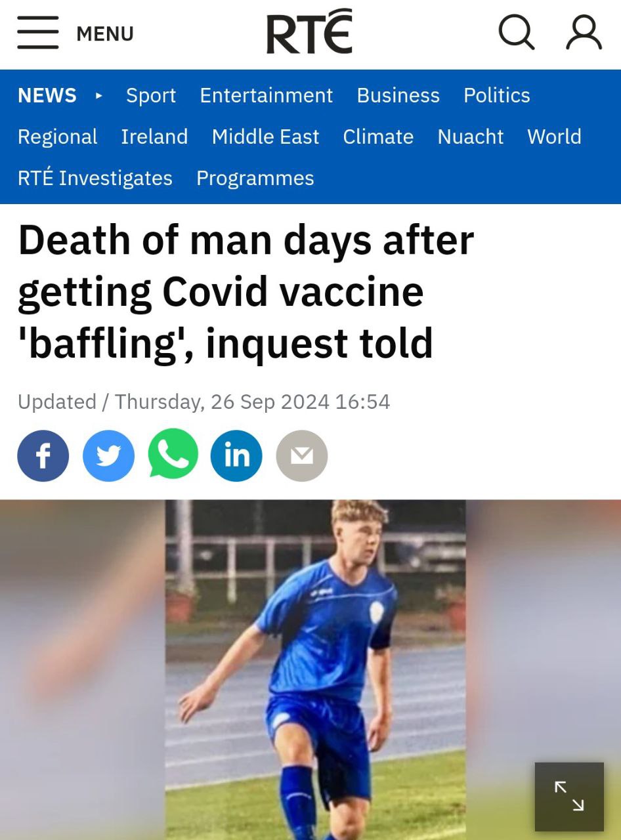The image size is (621, 840).
Task: Share article by email icon
Action: (x=302, y=456)
